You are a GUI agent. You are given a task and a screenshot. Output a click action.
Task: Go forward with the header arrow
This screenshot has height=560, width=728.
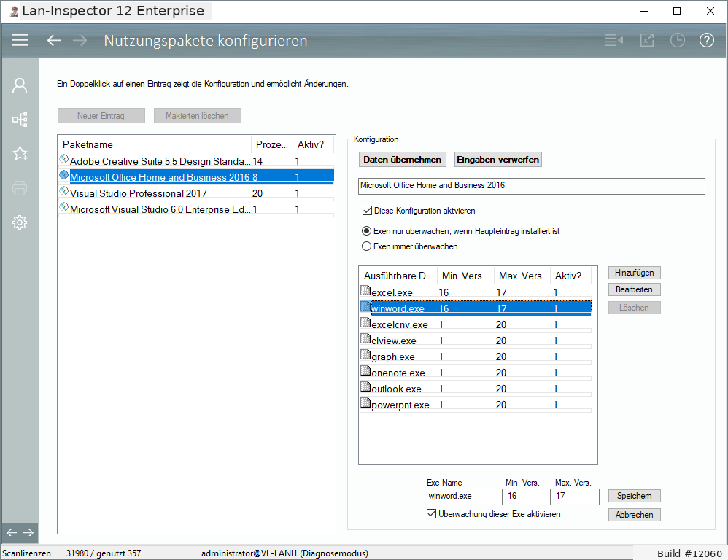80,40
